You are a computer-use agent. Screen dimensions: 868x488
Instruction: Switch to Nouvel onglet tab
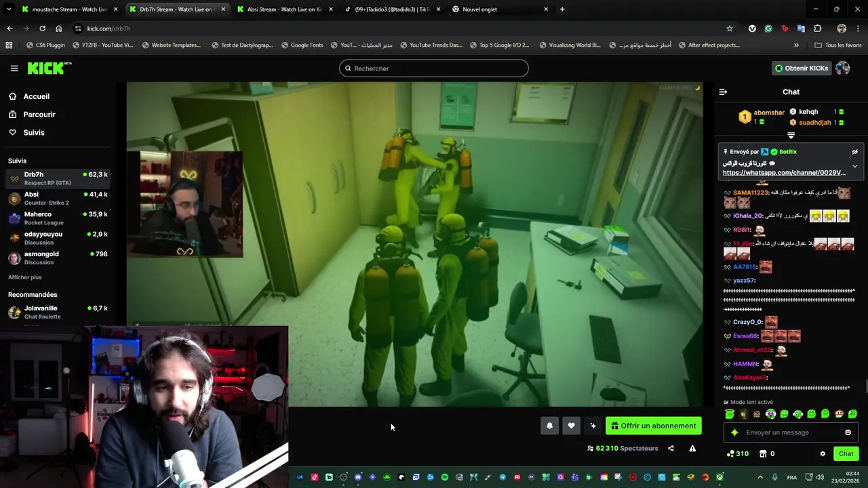coord(500,9)
